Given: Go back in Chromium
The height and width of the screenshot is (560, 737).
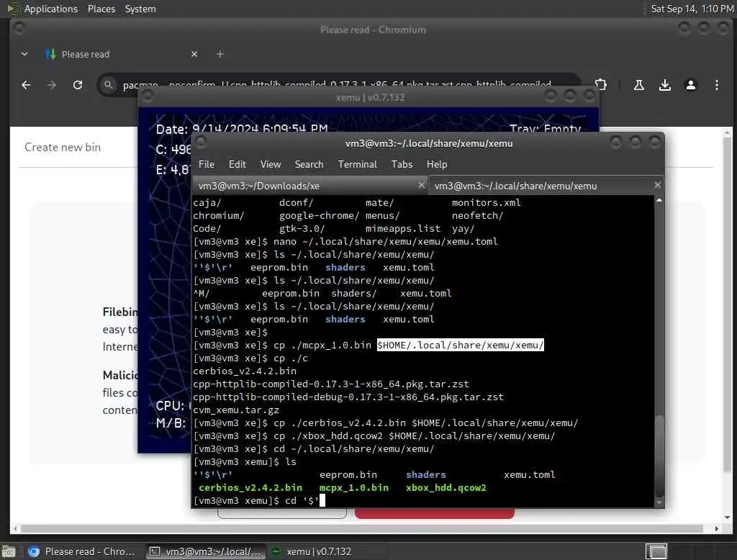Looking at the screenshot, I should 26,85.
